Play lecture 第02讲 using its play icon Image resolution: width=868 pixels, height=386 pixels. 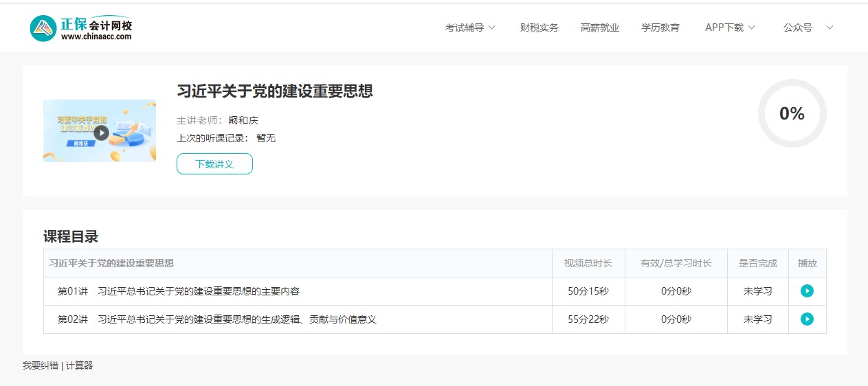tap(807, 319)
